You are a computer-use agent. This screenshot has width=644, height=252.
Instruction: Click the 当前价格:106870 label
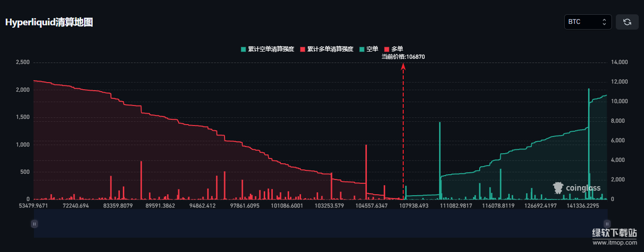tap(403, 57)
